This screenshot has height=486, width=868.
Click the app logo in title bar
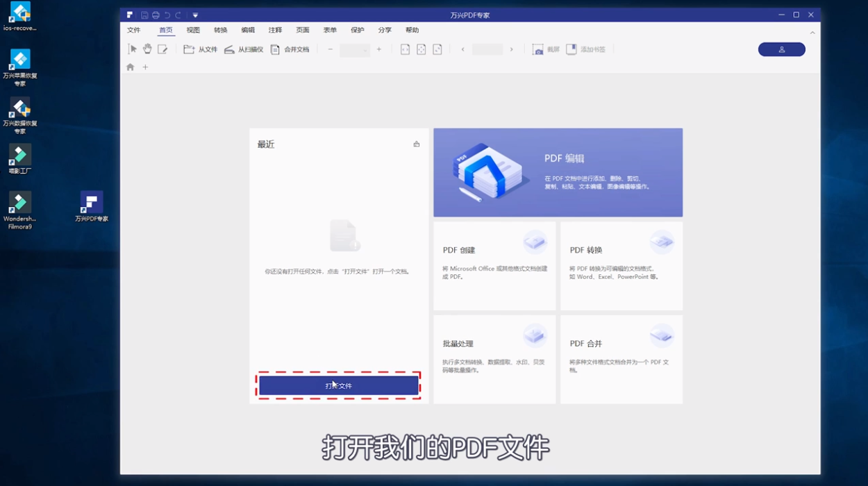click(x=130, y=15)
